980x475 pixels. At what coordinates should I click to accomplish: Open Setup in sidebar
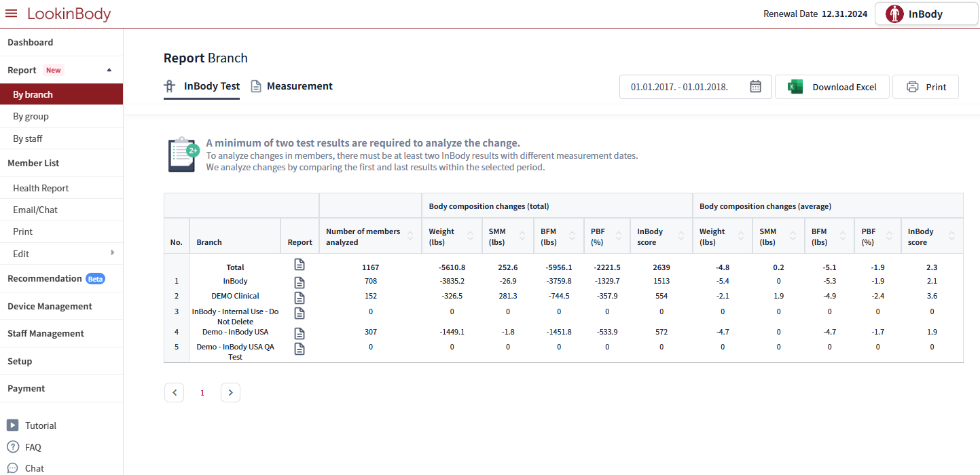click(x=61, y=361)
